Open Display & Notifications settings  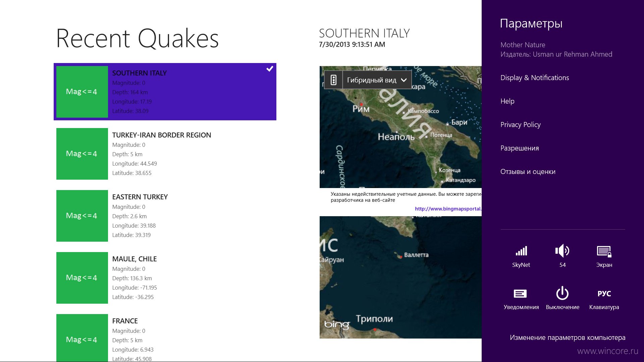point(535,78)
